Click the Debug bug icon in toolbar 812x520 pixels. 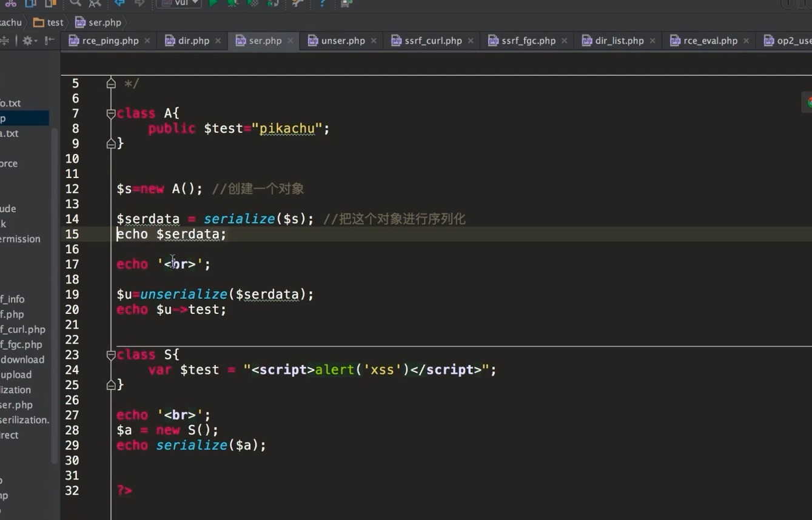(233, 3)
